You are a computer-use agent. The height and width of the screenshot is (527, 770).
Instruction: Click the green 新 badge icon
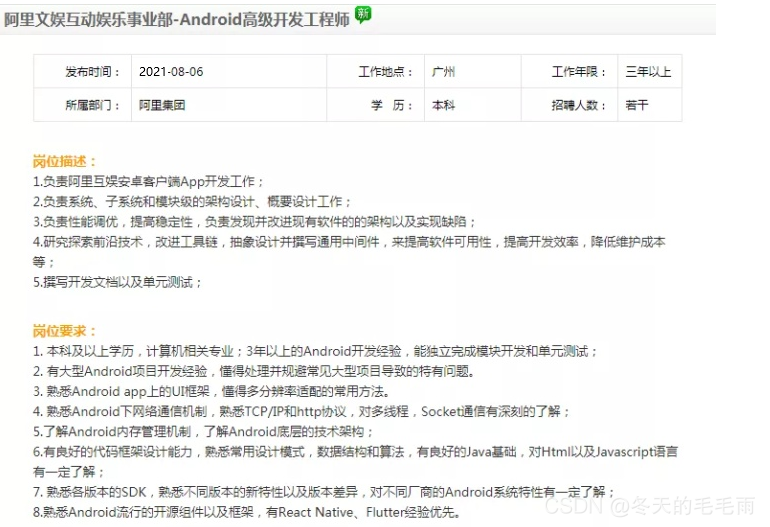click(x=363, y=15)
